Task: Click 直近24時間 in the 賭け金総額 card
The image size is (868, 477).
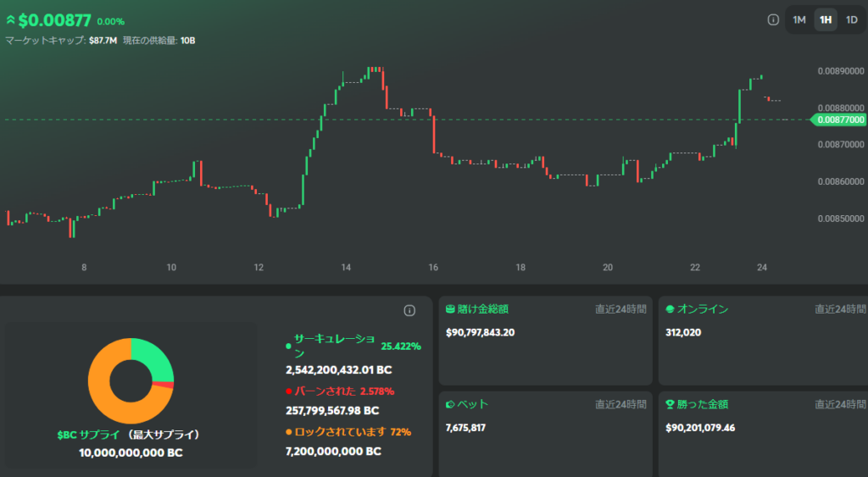Action: pyautogui.click(x=620, y=309)
